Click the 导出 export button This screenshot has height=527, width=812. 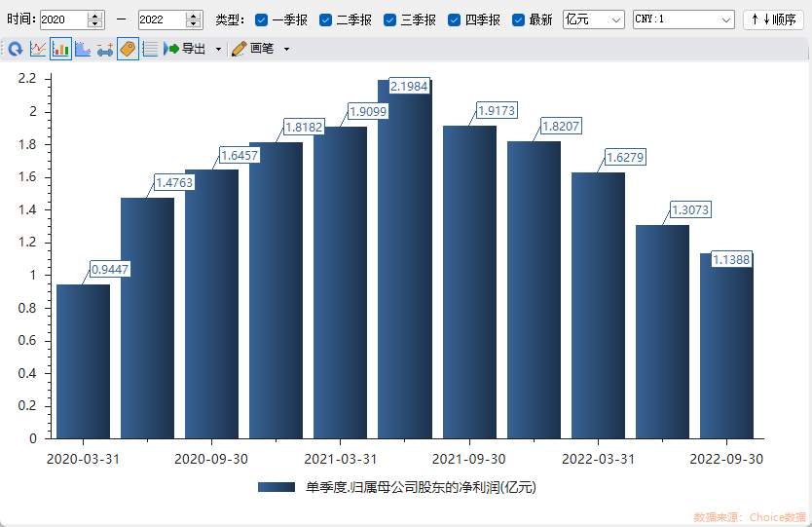(x=186, y=49)
